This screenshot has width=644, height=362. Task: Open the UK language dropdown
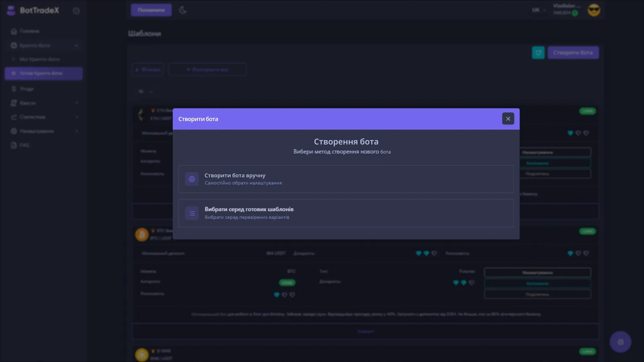538,10
